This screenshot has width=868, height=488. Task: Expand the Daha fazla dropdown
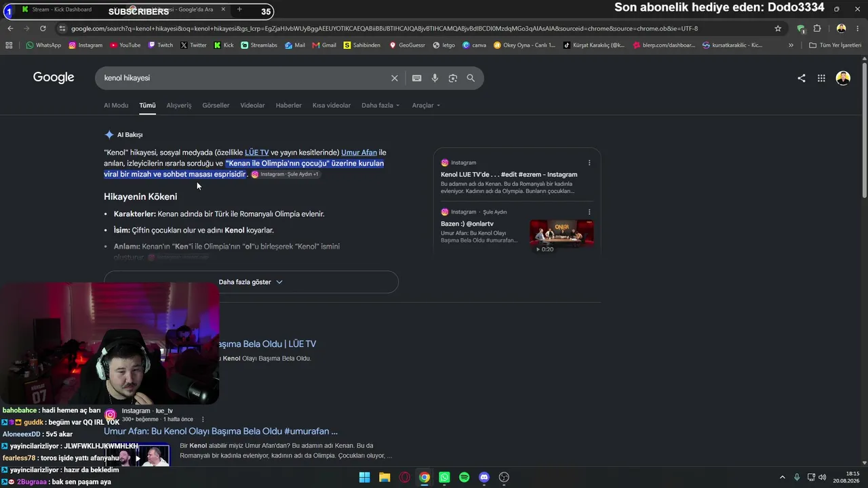(x=380, y=106)
